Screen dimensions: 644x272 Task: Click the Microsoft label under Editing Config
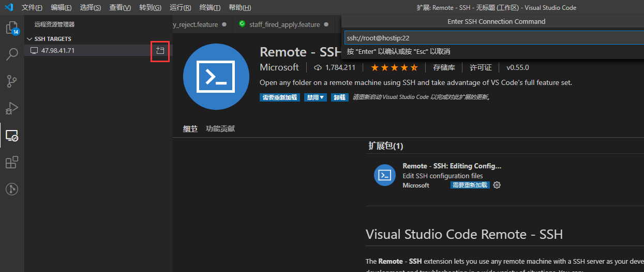(416, 185)
